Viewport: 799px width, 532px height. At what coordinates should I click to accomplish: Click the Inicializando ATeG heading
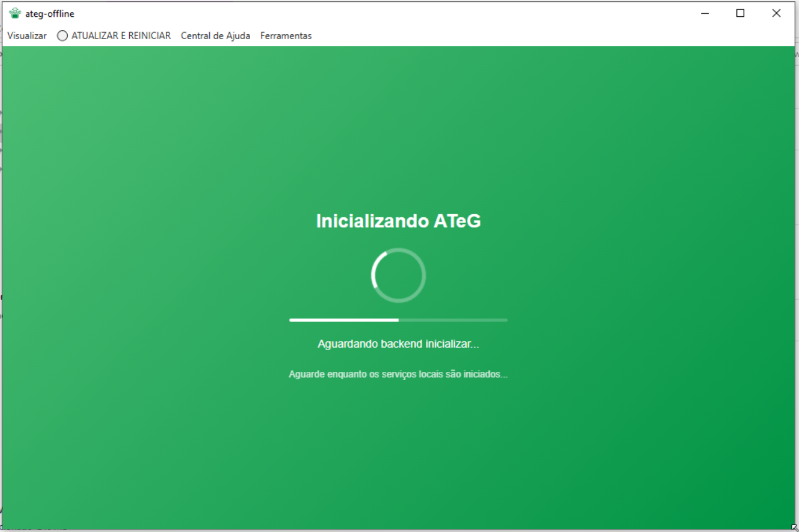398,221
